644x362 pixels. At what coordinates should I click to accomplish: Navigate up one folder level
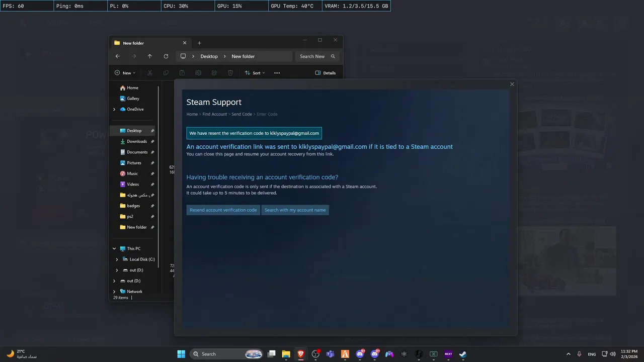150,56
